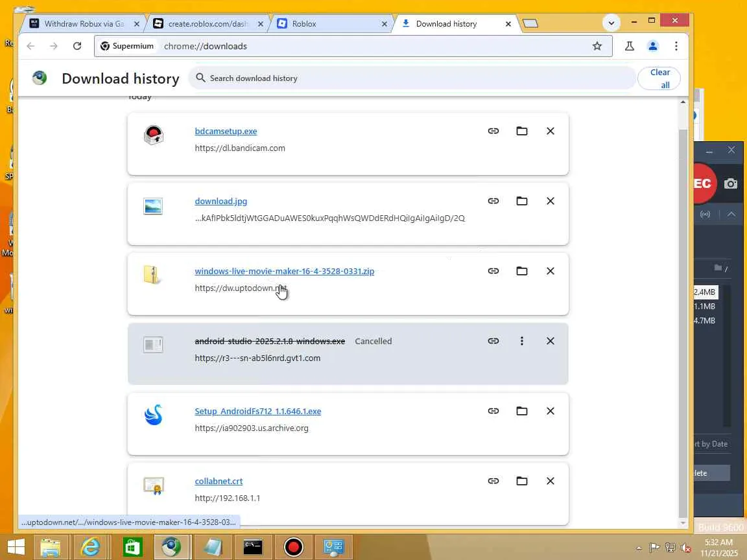Click the Clear all button
Screen dimensions: 747x560
[x=659, y=78]
